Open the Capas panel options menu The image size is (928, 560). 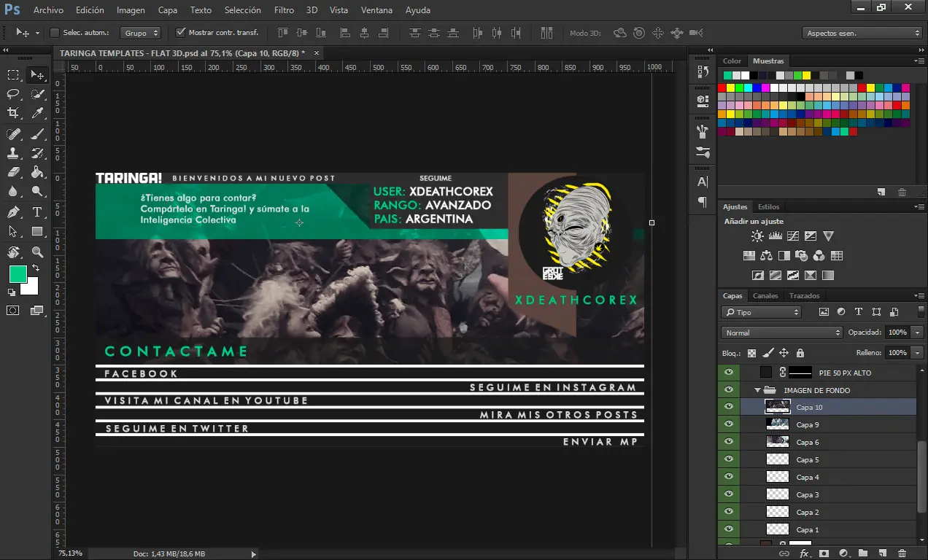(919, 296)
